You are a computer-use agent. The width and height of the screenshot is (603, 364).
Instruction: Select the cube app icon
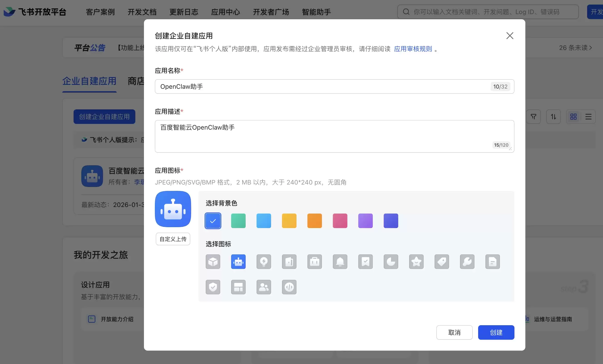point(213,261)
